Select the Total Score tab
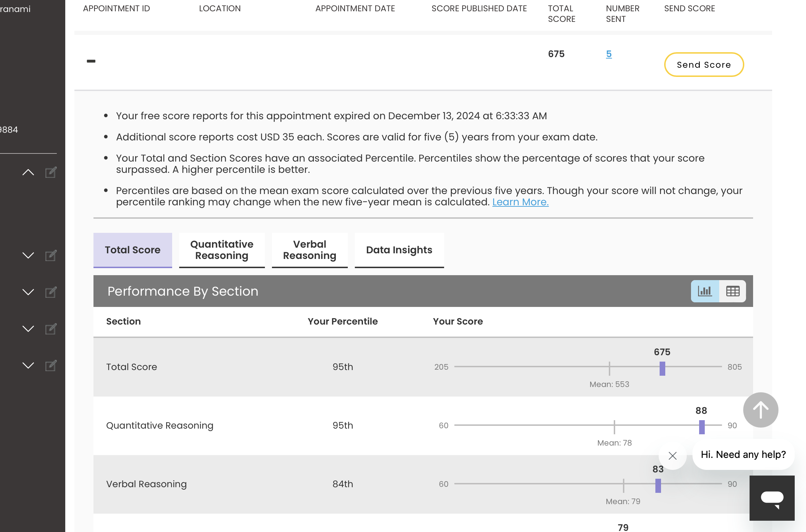The height and width of the screenshot is (532, 806). (x=133, y=250)
